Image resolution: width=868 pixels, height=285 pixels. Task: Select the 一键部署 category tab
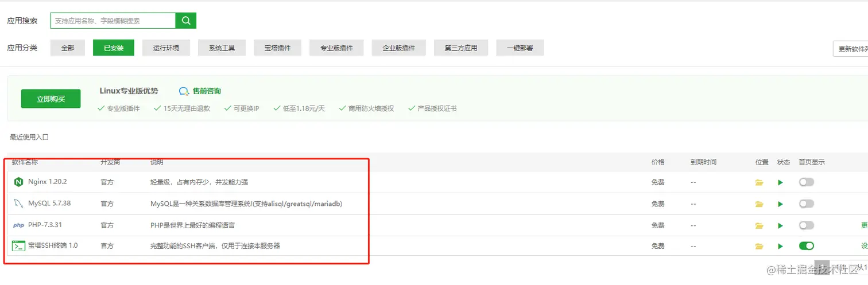pos(520,48)
